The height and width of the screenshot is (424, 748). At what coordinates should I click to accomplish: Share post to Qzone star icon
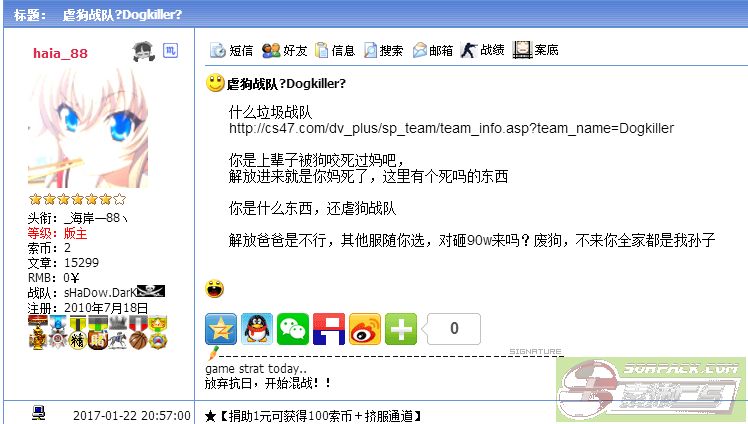coord(221,329)
